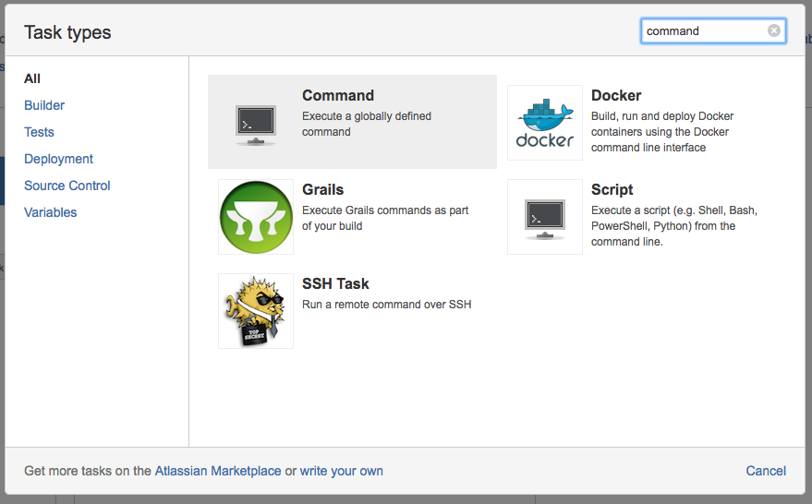The height and width of the screenshot is (504, 812).
Task: Open the Builder category
Action: (44, 105)
